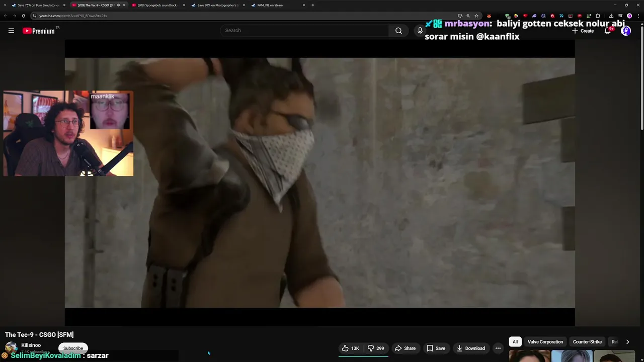Open the media control icon in toolbar
The width and height of the screenshot is (644, 362).
point(620,16)
